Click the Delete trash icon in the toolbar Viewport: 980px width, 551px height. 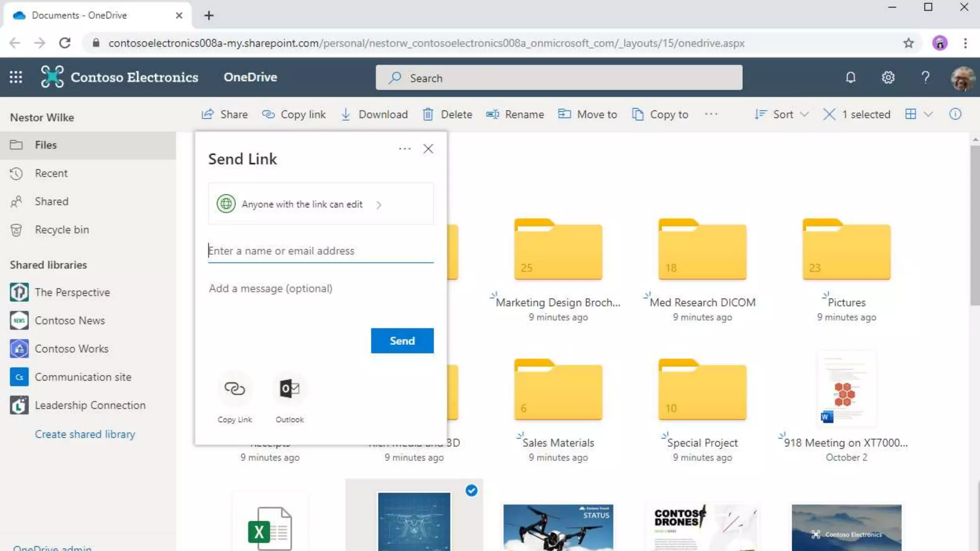[x=428, y=114]
